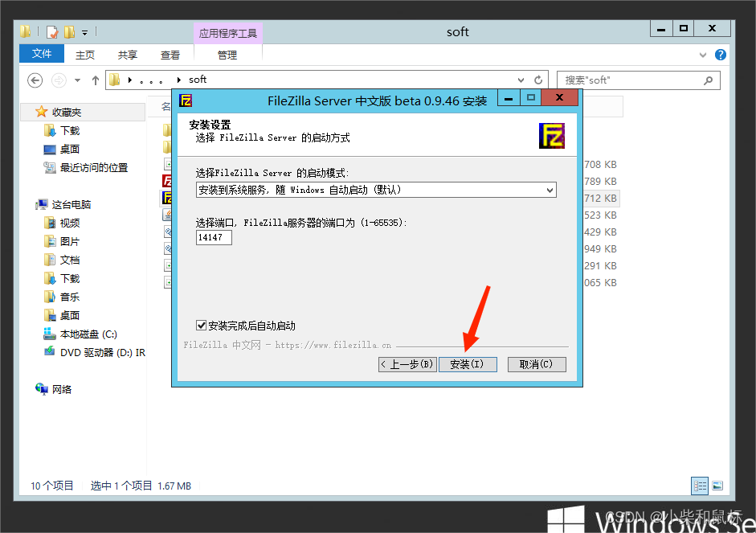
Task: Open the 文件 menu in Explorer
Action: click(42, 54)
